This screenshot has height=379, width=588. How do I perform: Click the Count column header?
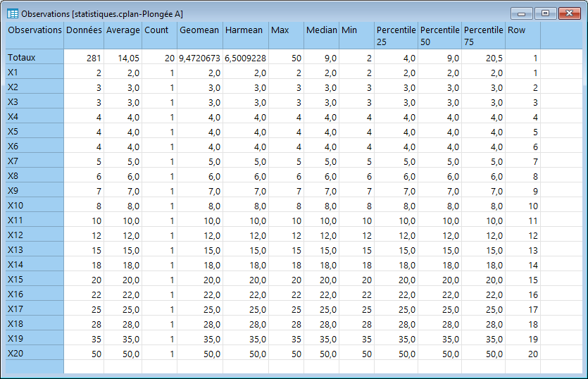click(x=159, y=35)
